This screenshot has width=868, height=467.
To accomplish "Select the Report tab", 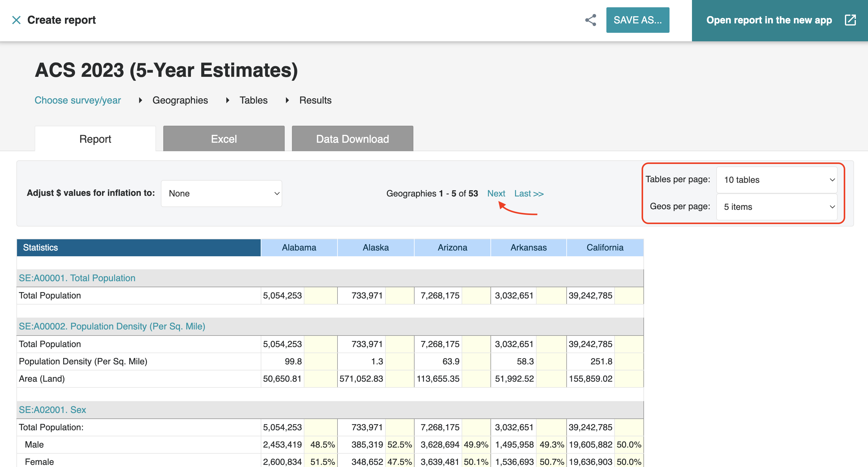I will [95, 139].
